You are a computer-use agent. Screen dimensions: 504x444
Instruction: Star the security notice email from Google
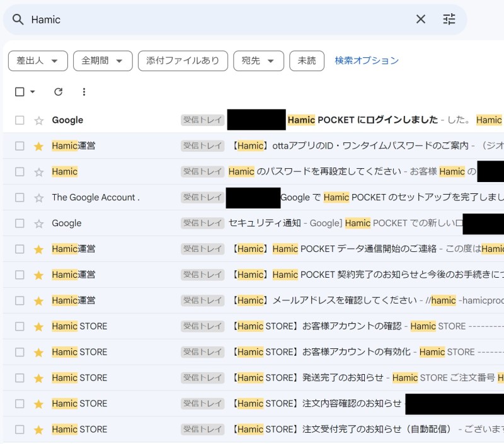38,223
